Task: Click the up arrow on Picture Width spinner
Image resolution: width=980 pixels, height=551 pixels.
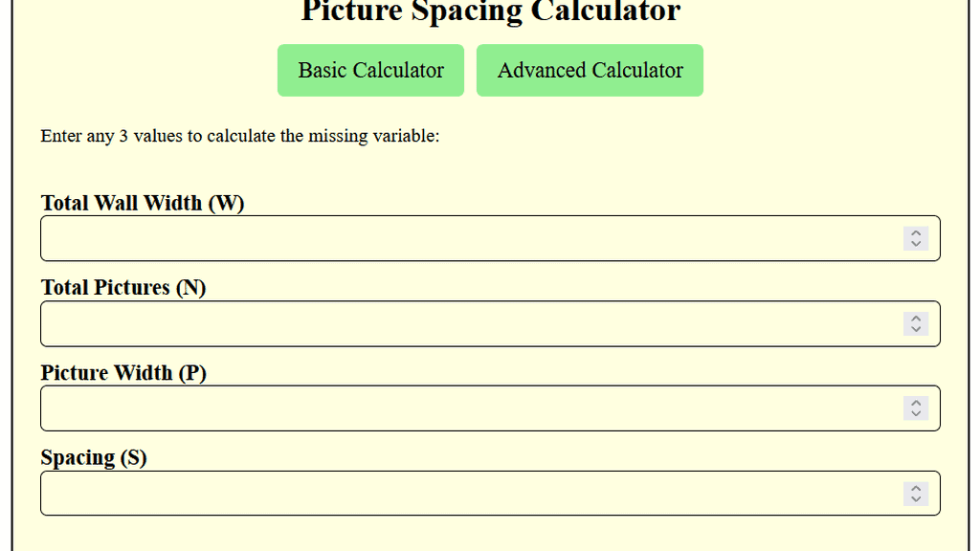Action: (916, 402)
